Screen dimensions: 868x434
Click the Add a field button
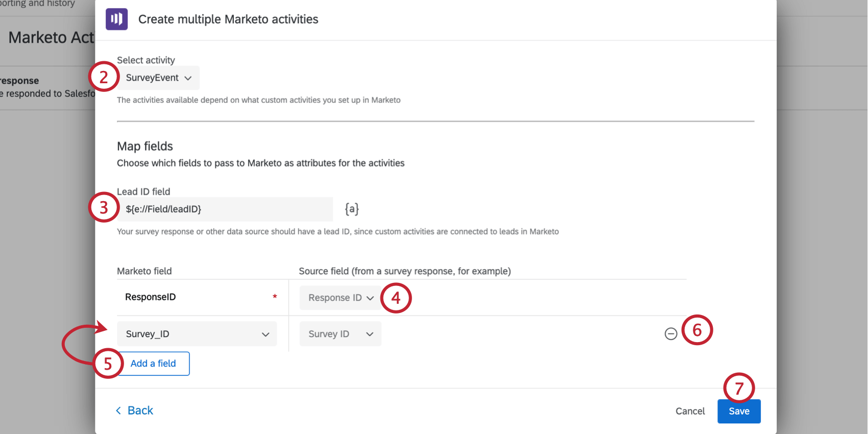click(x=153, y=364)
